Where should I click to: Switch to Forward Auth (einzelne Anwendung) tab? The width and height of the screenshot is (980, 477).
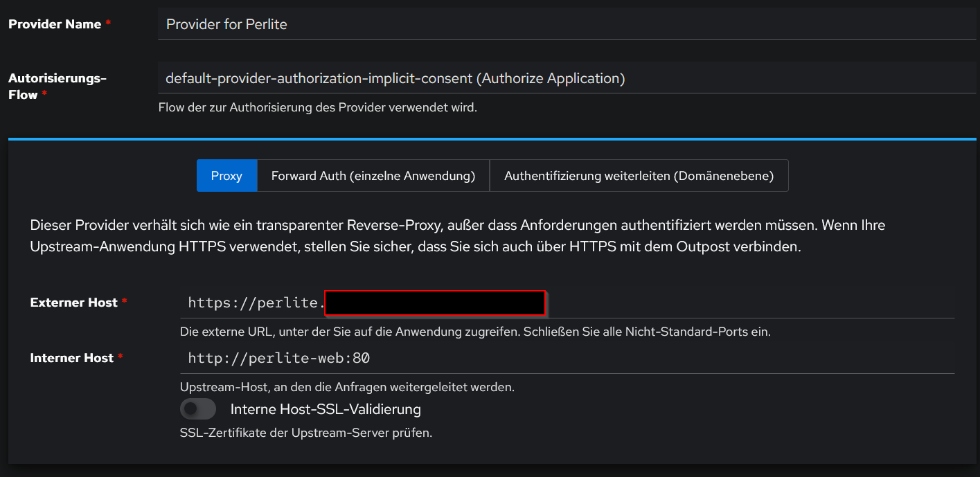(373, 176)
